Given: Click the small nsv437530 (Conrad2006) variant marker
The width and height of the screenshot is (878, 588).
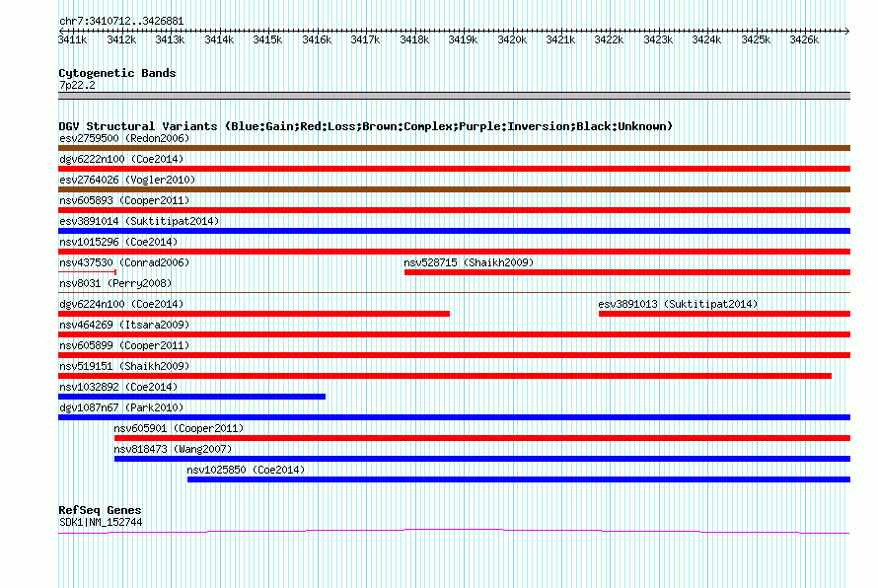Looking at the screenshot, I should click(x=88, y=272).
